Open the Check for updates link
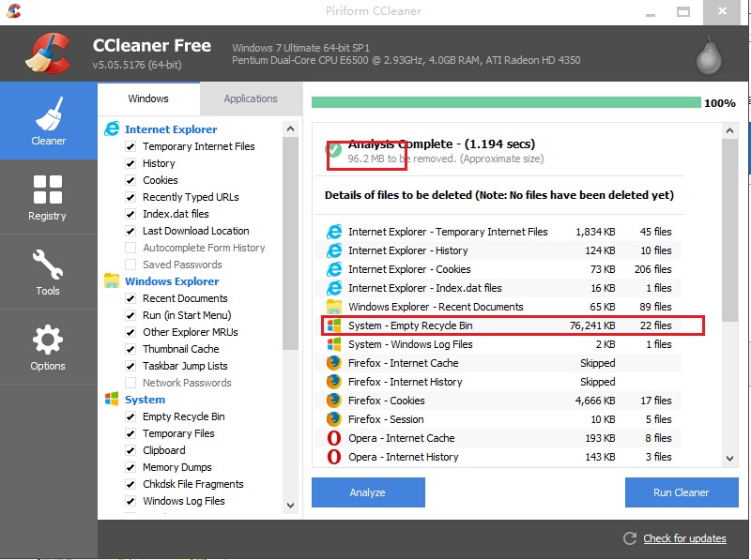The image size is (751, 560). click(684, 538)
